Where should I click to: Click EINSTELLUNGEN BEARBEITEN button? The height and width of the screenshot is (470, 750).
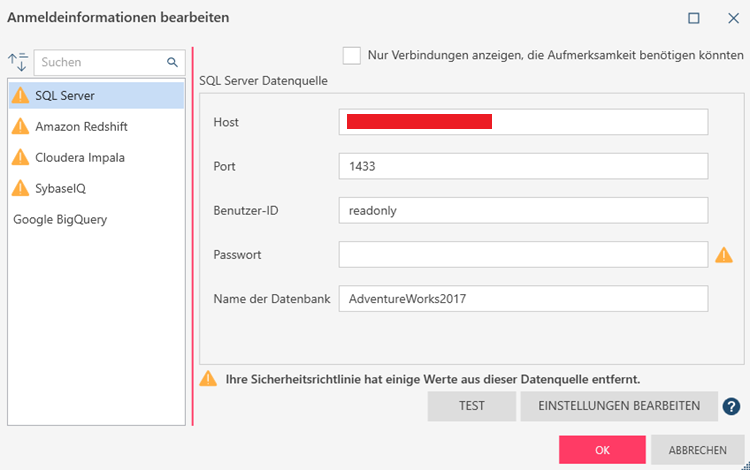pos(619,406)
